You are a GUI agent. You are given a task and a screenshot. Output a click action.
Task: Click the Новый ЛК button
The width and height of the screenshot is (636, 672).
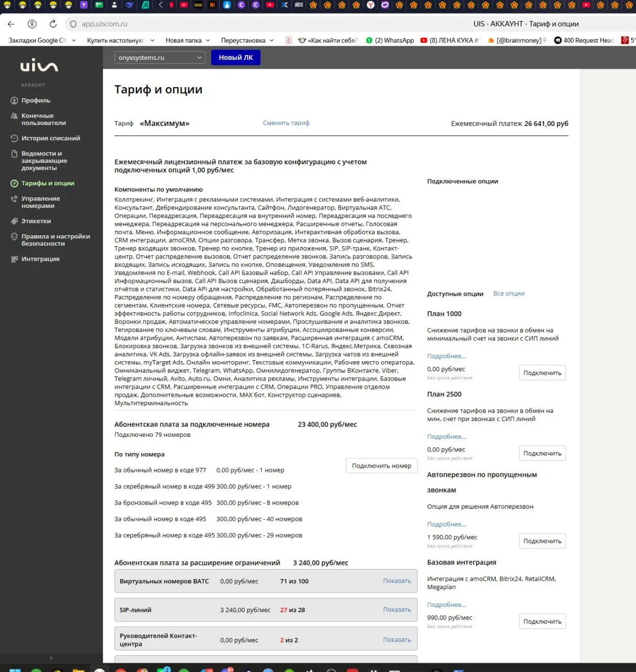pos(236,58)
